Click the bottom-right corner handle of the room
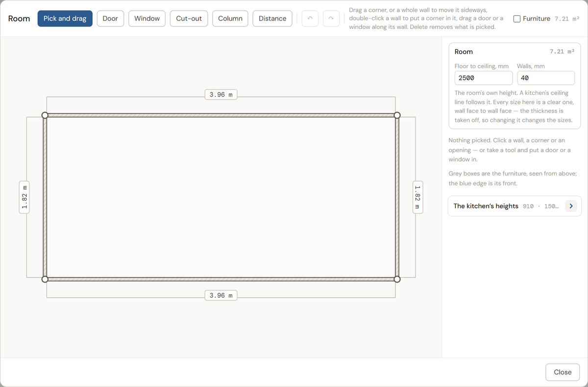 pyautogui.click(x=397, y=280)
